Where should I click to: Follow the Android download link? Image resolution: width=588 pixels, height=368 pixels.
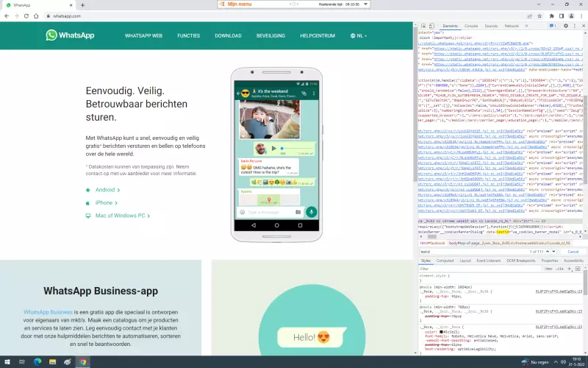tap(107, 190)
